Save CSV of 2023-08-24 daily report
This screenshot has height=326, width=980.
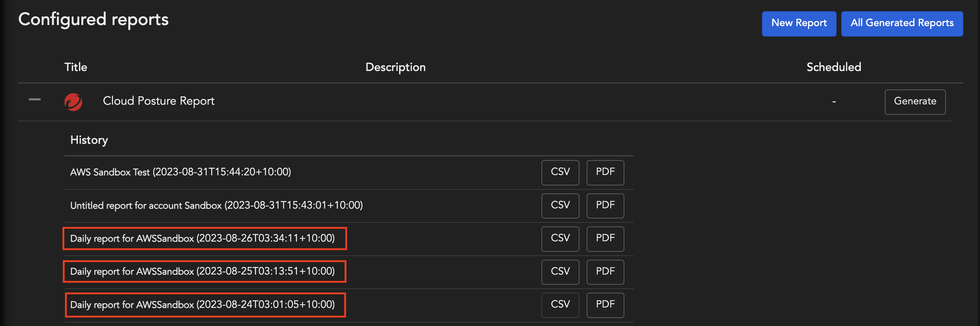[x=560, y=305]
